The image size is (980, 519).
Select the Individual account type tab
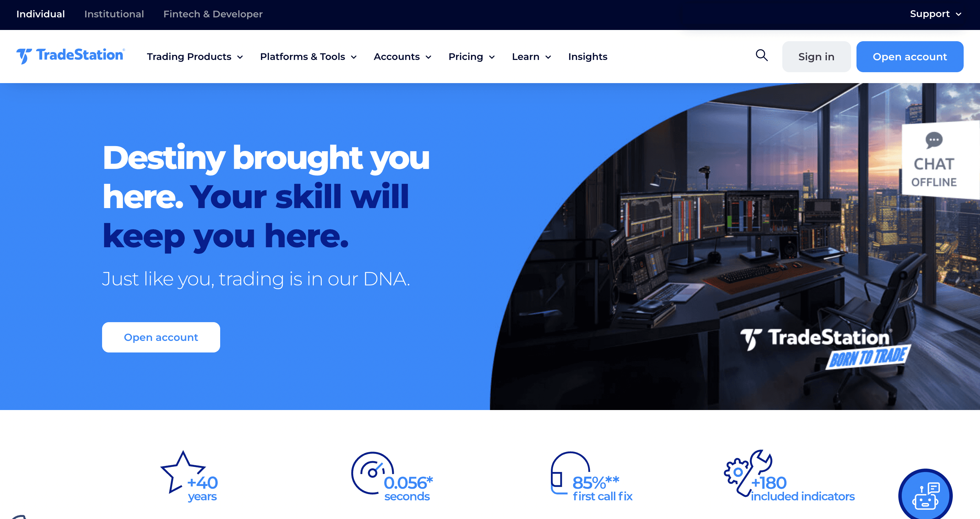40,14
